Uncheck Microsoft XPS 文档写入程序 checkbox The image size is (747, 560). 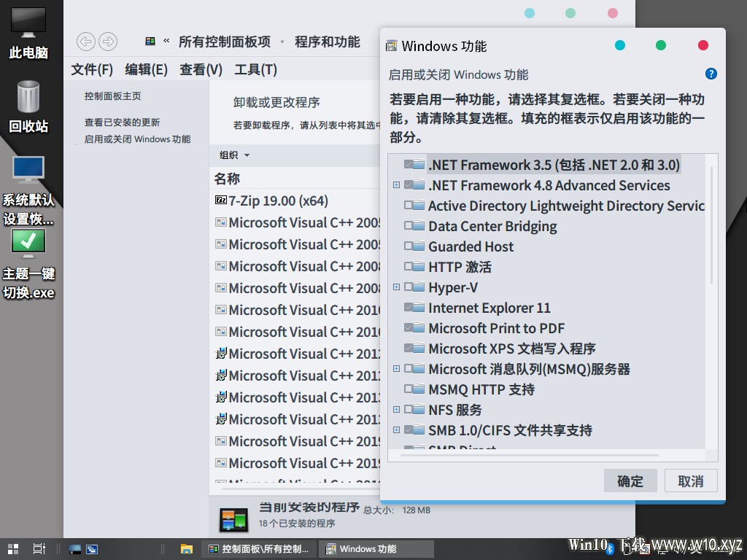coord(409,349)
